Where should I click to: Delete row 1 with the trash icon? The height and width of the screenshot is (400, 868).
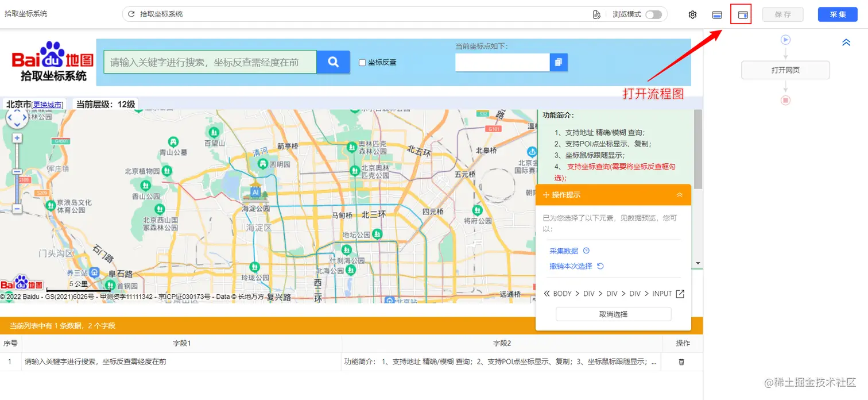coord(681,362)
